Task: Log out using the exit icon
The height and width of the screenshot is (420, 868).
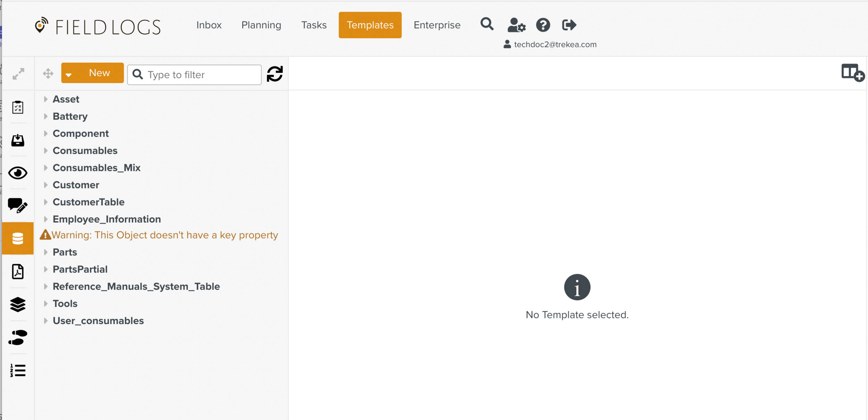Action: 568,25
